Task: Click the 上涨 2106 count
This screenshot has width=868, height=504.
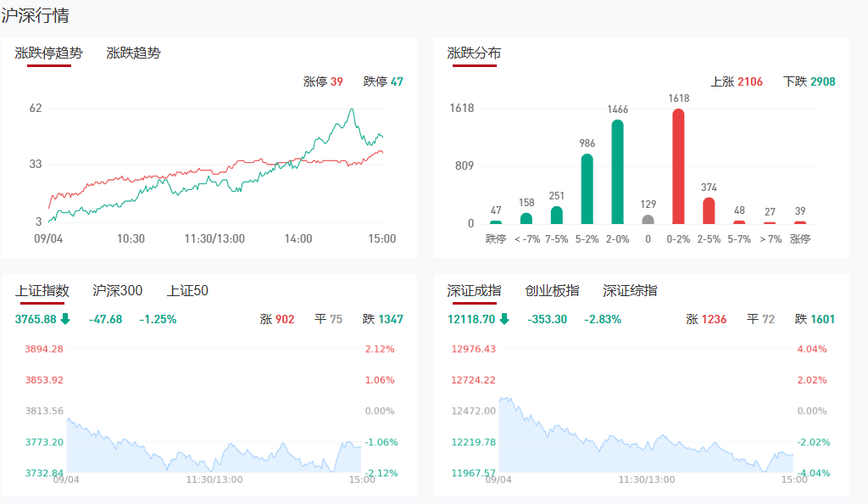Action: (x=736, y=81)
